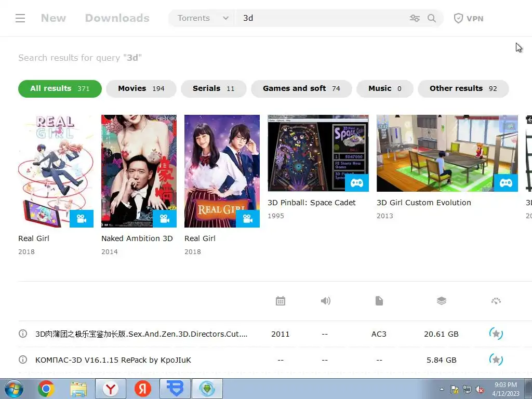Viewport: 532px width, 399px height.
Task: Open Yandex Browser from taskbar
Action: pos(111,389)
